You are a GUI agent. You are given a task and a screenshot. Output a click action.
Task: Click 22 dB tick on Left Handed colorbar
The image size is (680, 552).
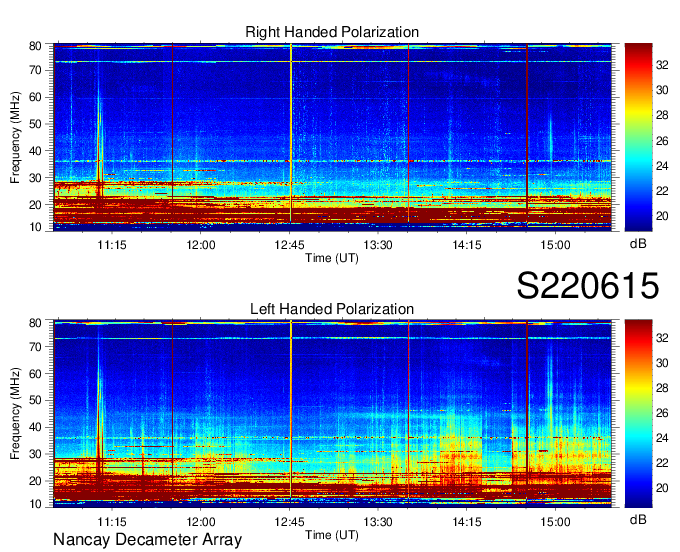pyautogui.click(x=662, y=463)
